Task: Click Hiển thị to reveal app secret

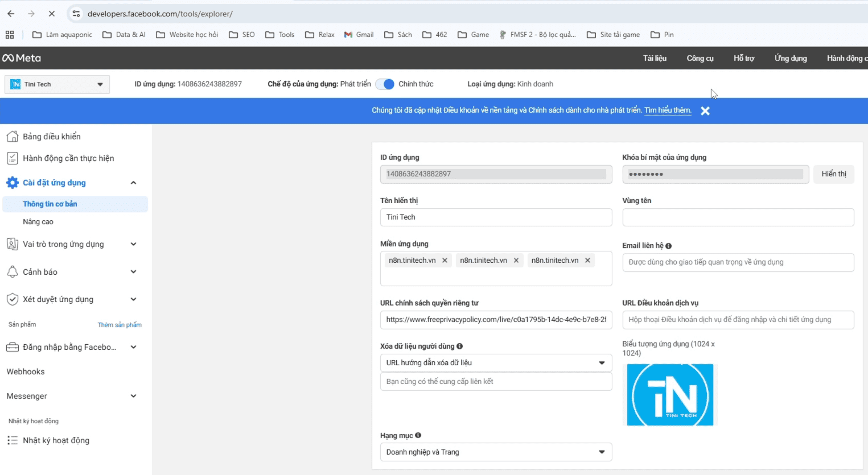Action: (x=834, y=174)
